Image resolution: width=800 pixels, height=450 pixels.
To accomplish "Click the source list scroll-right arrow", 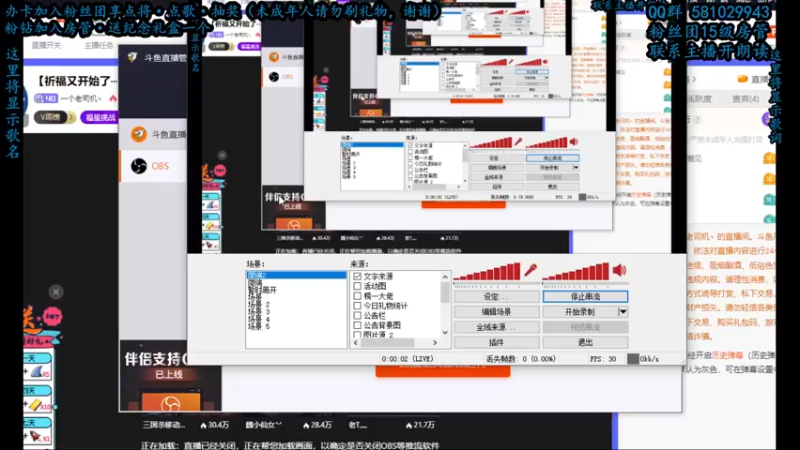I will [435, 343].
